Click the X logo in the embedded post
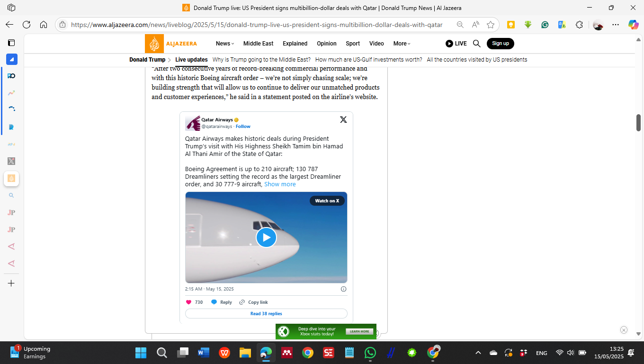Viewport: 644px width, 364px height. click(343, 119)
